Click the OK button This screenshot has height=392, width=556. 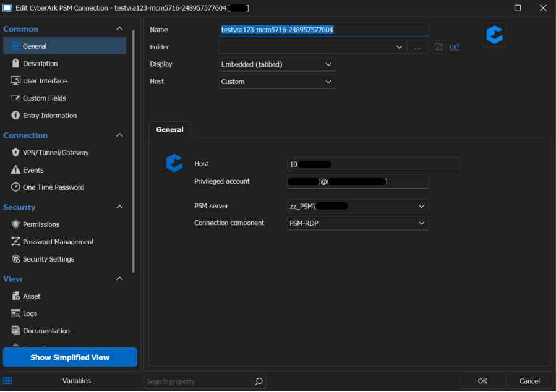point(482,381)
